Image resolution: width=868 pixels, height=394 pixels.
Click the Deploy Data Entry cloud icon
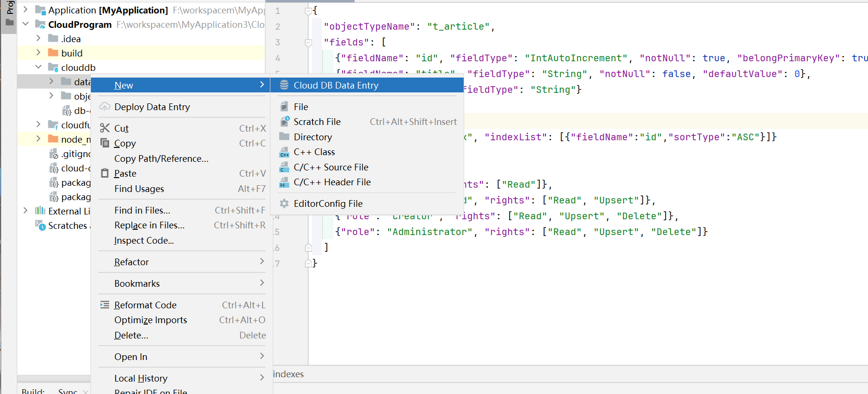tap(105, 107)
